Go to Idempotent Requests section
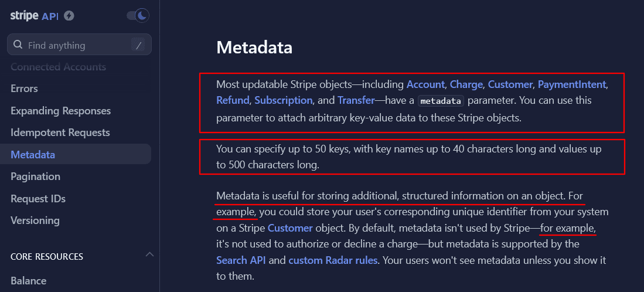 click(60, 133)
